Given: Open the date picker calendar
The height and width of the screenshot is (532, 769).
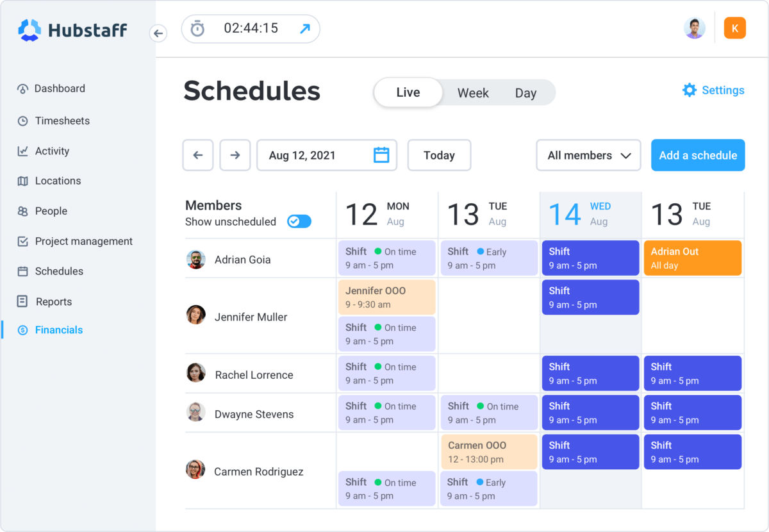Looking at the screenshot, I should click(381, 154).
